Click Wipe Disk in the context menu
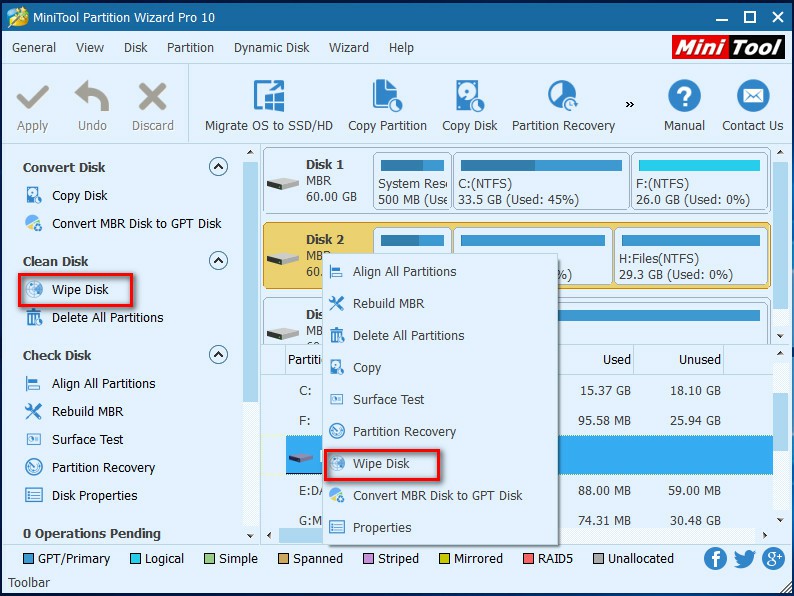Viewport: 794px width, 596px height. pyautogui.click(x=440, y=464)
